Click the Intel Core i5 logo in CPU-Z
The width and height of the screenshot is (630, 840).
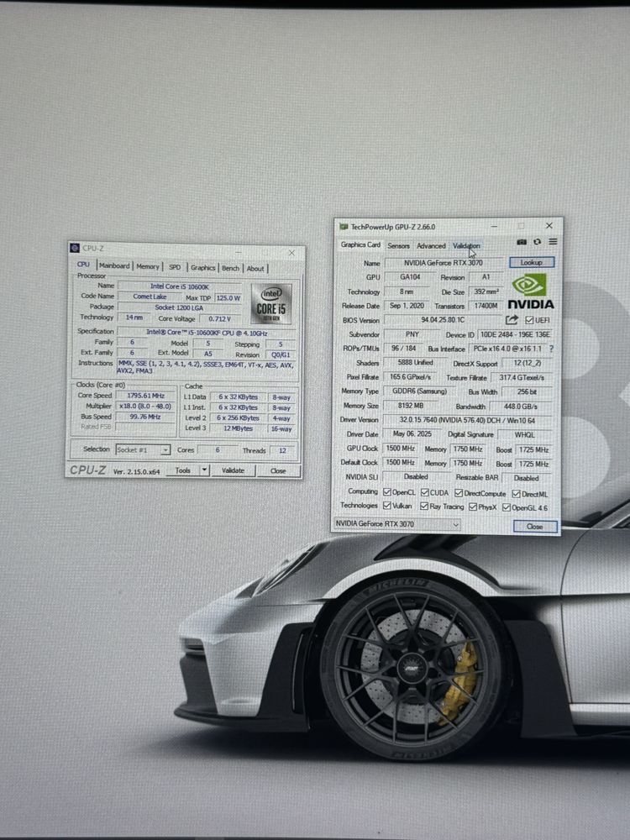(x=271, y=304)
